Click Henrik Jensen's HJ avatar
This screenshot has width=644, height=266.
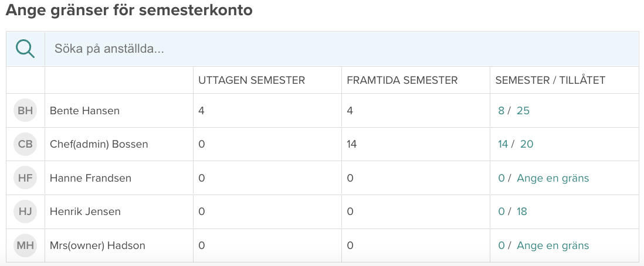25,212
